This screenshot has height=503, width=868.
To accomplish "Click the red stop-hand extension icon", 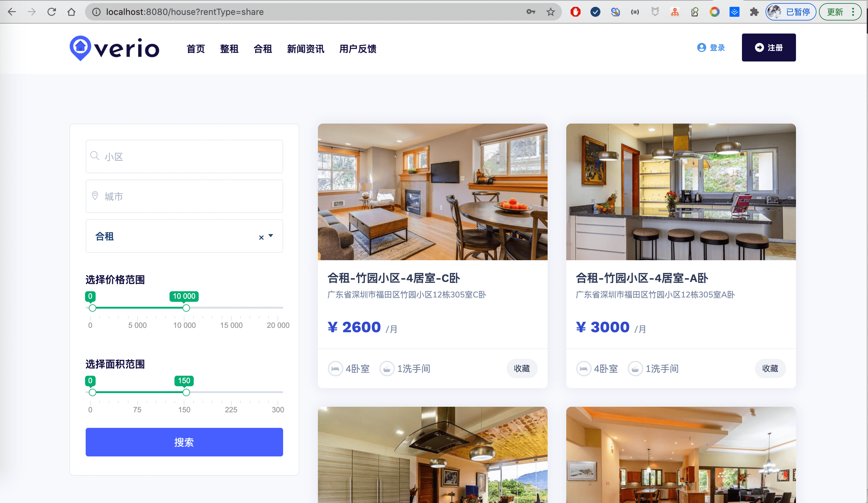I will 575,12.
